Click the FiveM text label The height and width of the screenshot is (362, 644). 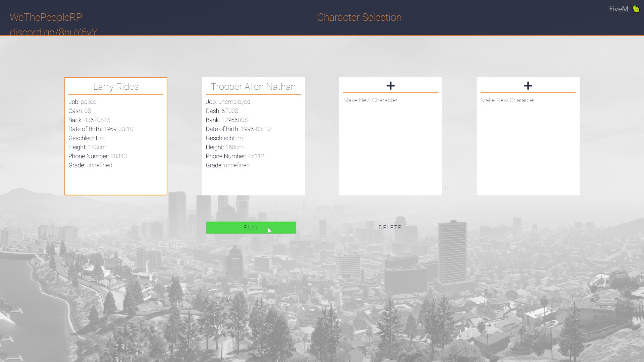pyautogui.click(x=619, y=9)
